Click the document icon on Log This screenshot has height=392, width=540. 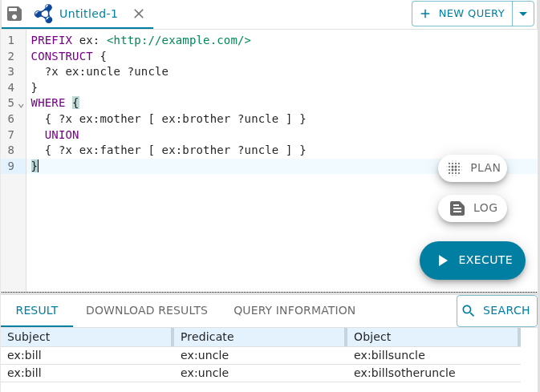point(457,208)
